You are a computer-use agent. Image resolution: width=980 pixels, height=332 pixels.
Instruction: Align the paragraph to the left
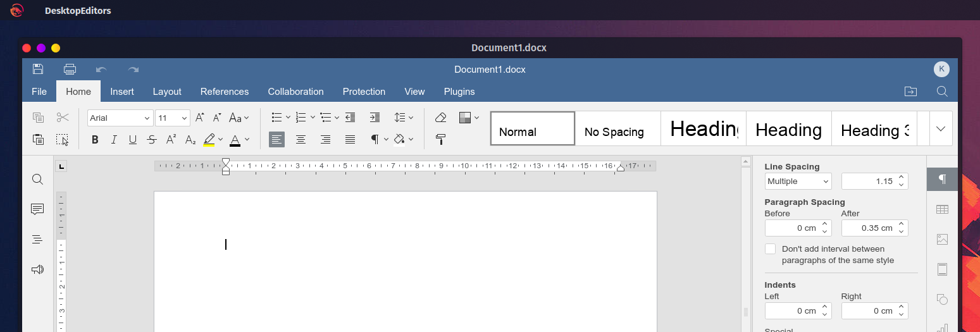point(276,139)
